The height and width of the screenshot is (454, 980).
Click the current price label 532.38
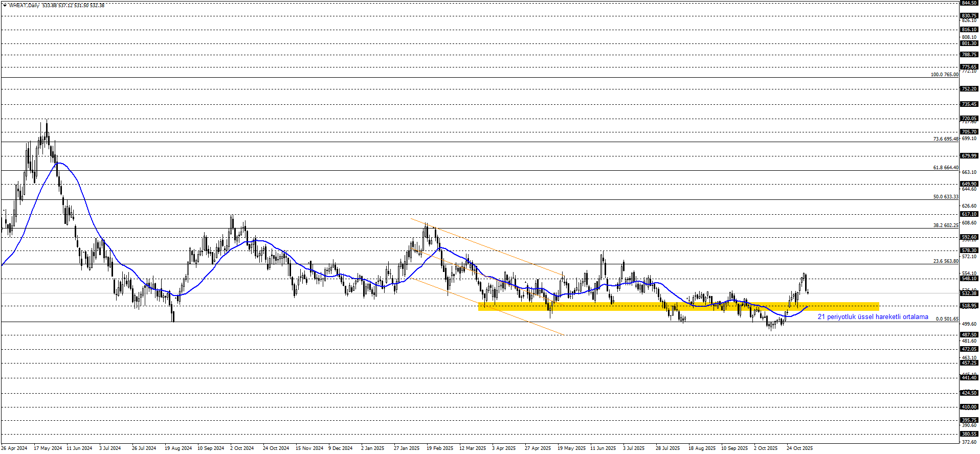(x=969, y=293)
